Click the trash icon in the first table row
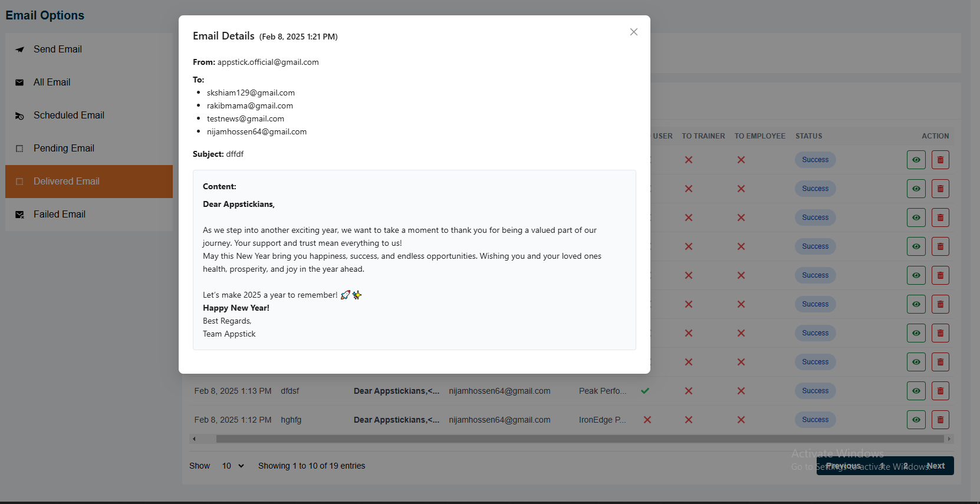Screen dimensions: 980x504 point(940,160)
